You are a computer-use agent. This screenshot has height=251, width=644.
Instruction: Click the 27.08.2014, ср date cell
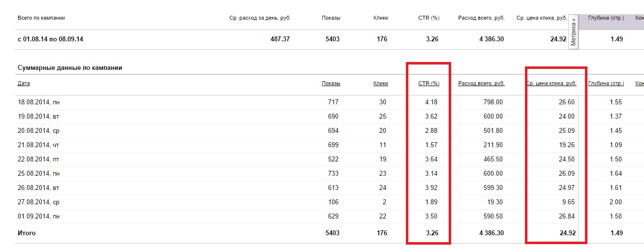pyautogui.click(x=38, y=202)
